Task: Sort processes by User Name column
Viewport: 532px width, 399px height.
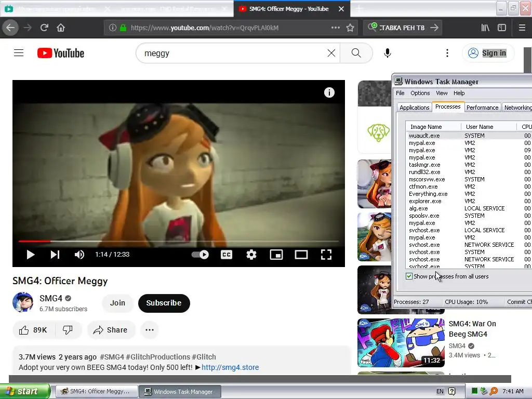Action: [x=489, y=127]
